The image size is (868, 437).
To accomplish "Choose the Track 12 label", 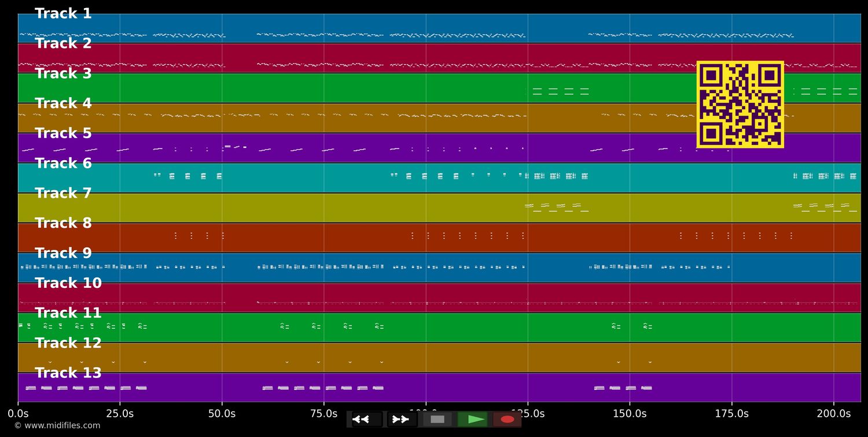I will click(68, 343).
